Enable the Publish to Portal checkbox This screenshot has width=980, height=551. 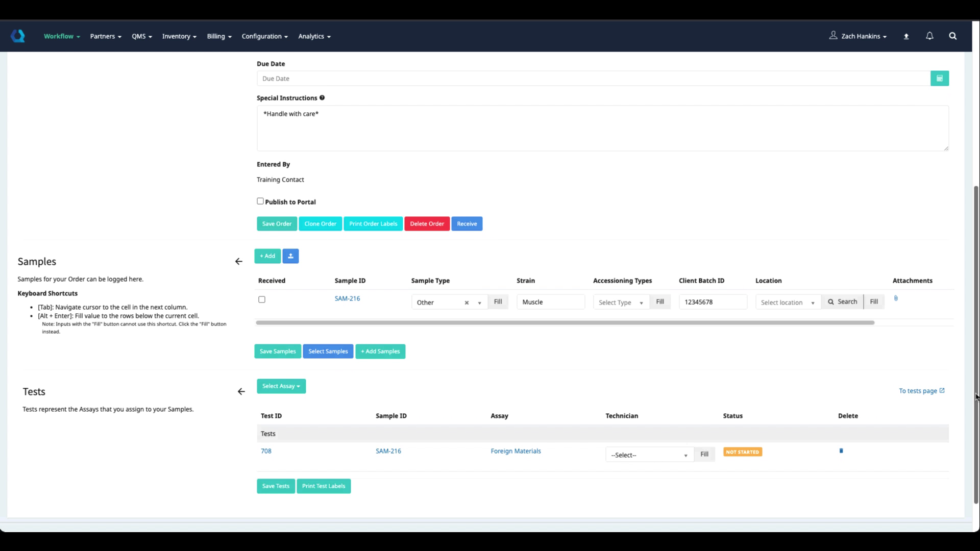(x=260, y=202)
